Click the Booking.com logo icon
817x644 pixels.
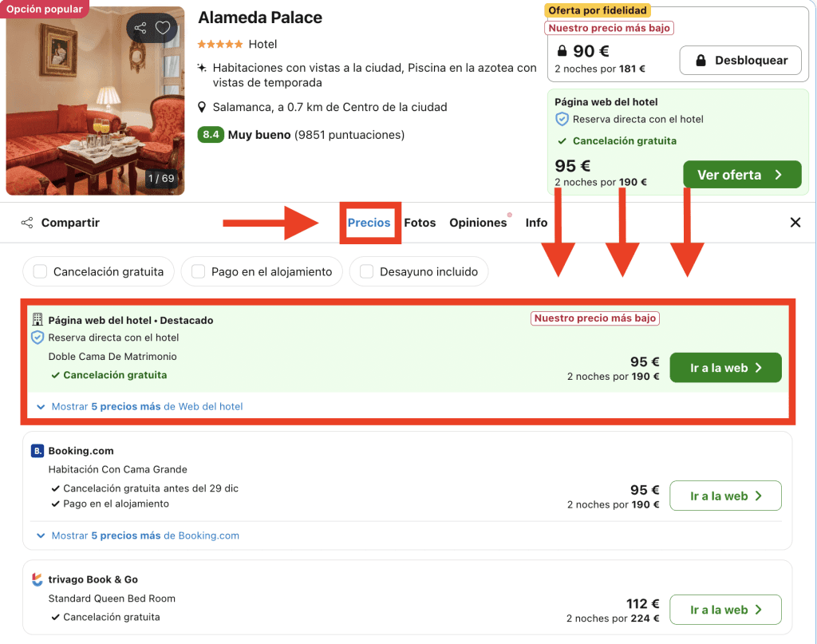pos(37,451)
